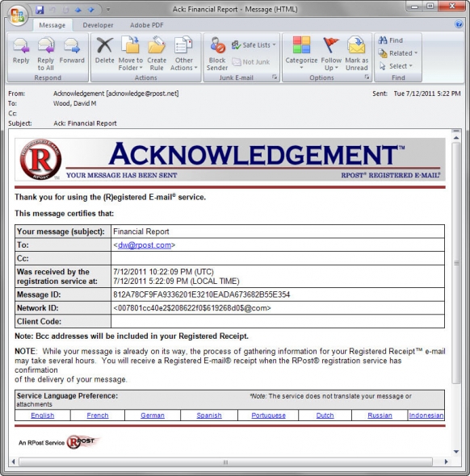This screenshot has width=470, height=476.
Task: Click the horizontal scrollbar thumb
Action: pos(225,462)
